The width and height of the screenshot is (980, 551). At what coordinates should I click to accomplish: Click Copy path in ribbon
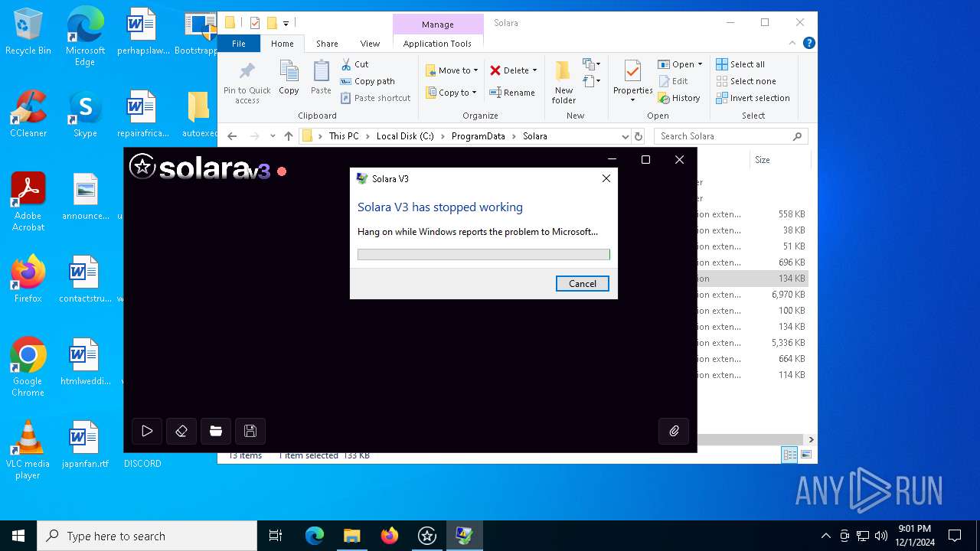pyautogui.click(x=367, y=81)
